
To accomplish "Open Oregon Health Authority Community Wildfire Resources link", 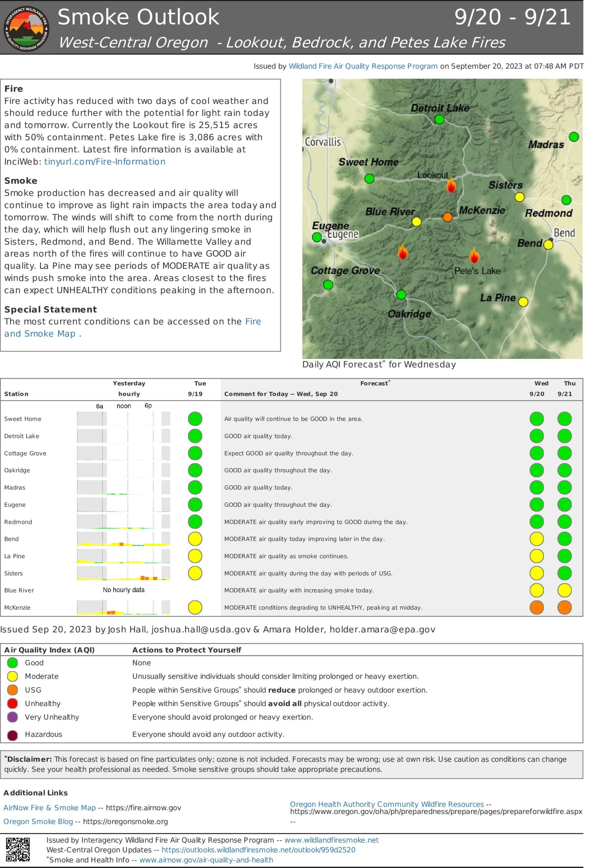I will click(x=387, y=804).
